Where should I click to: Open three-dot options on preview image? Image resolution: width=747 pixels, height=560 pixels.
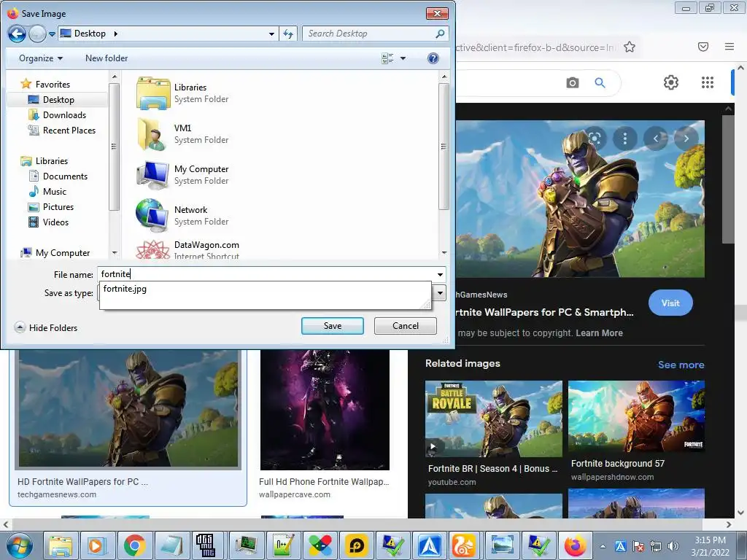[625, 139]
